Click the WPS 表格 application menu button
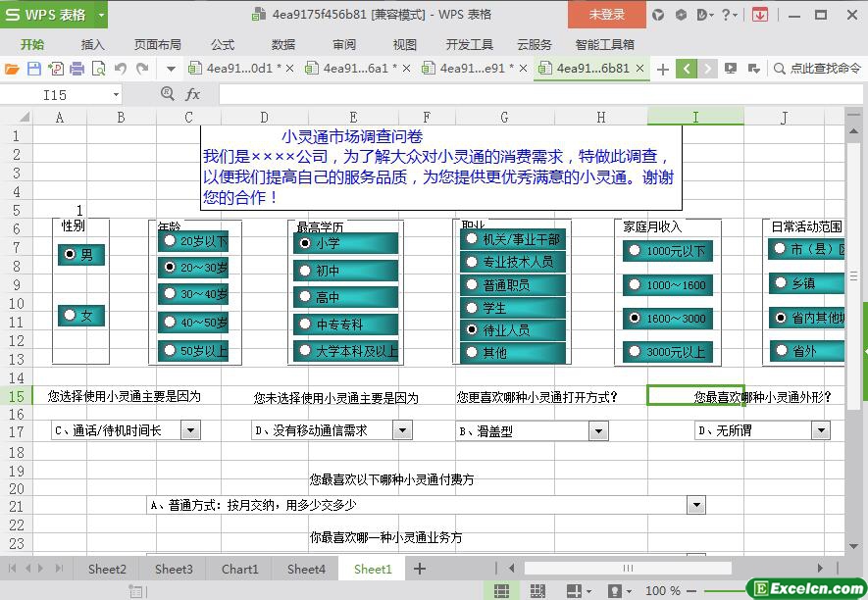Screen dimensions: 868x600 54,14
